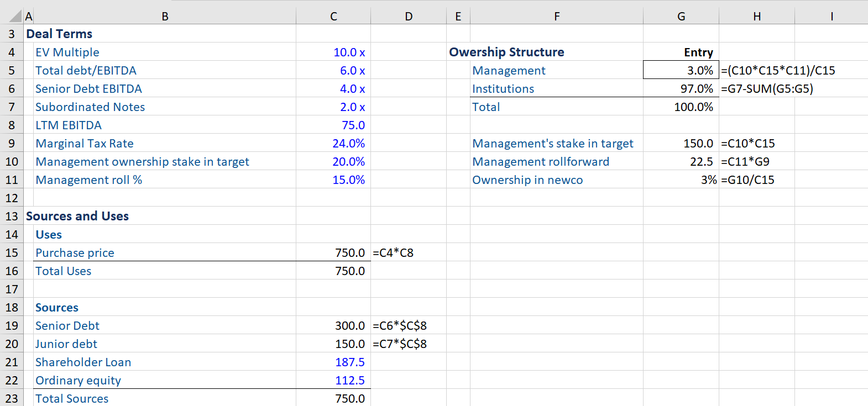
Task: Click the Select All corner triangle
Action: click(15, 17)
